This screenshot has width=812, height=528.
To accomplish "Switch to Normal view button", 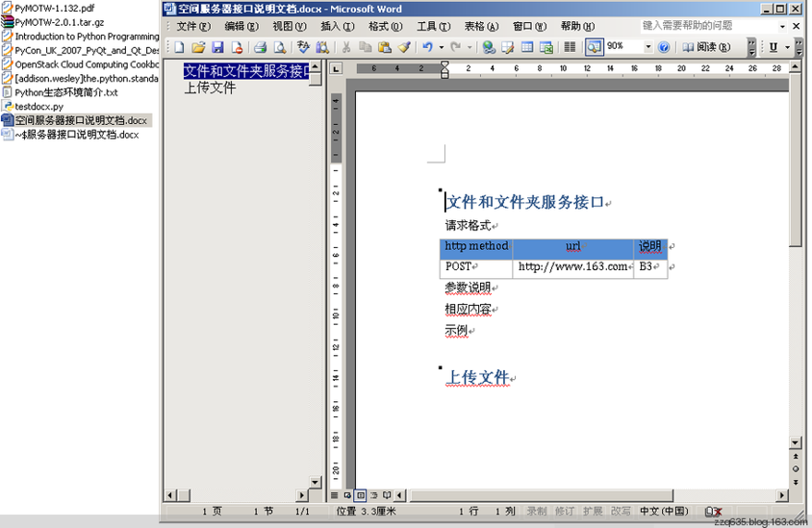I will 335,495.
